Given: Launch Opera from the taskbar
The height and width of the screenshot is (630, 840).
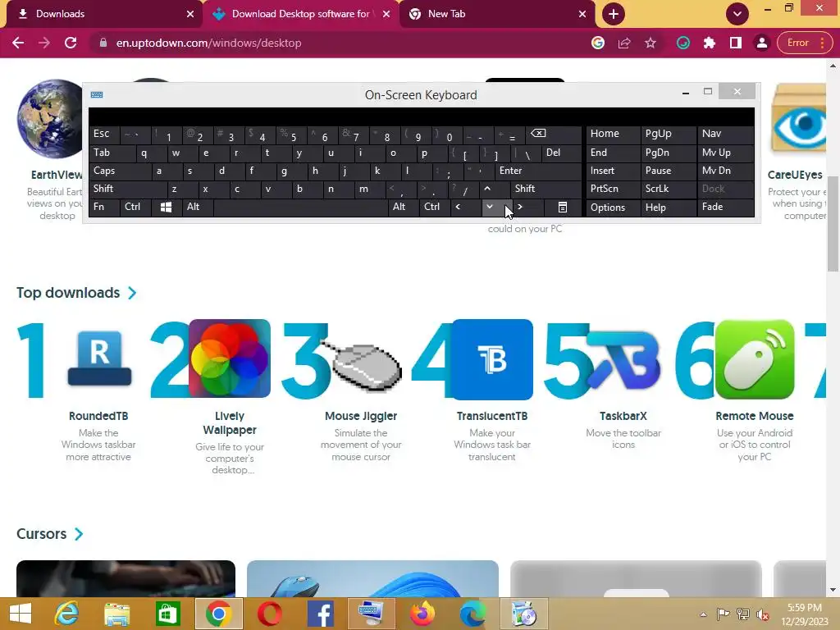Looking at the screenshot, I should coord(269,614).
